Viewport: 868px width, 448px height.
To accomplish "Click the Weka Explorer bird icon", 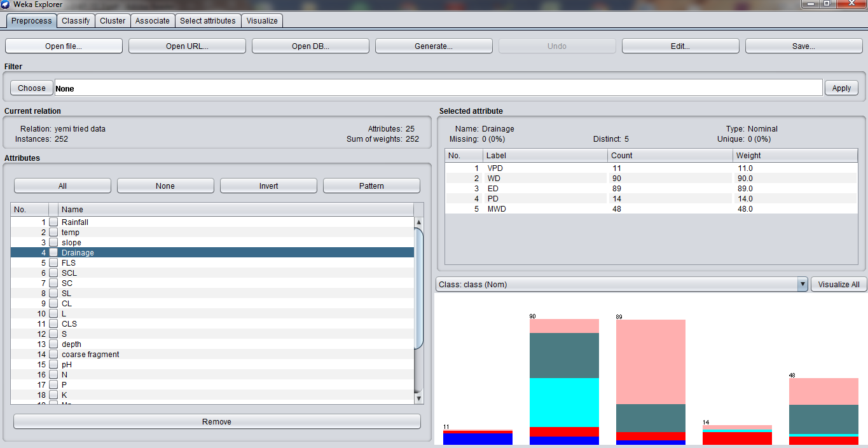I will pos(6,4).
